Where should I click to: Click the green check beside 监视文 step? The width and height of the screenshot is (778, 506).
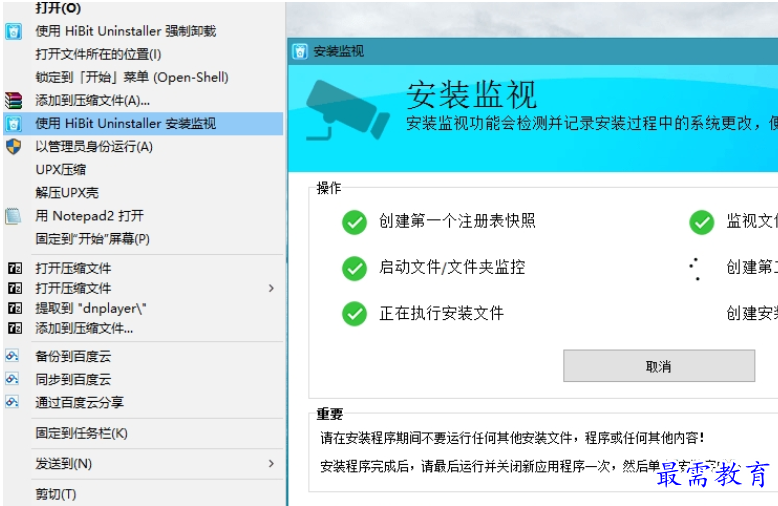point(702,222)
